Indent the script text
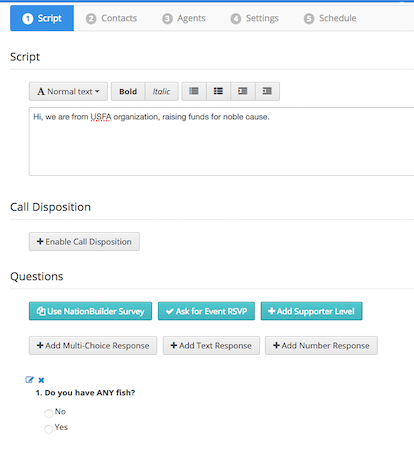The width and height of the screenshot is (414, 450). (x=267, y=91)
